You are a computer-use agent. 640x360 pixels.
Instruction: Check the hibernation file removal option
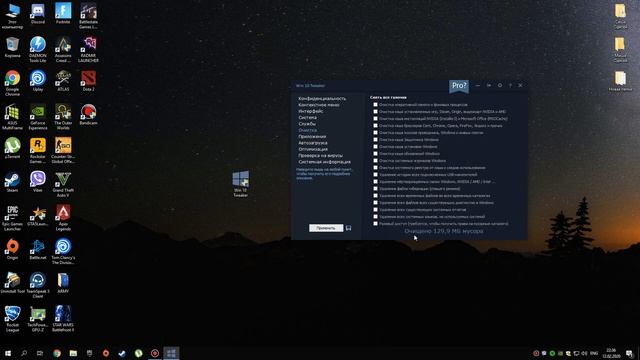[x=376, y=189]
